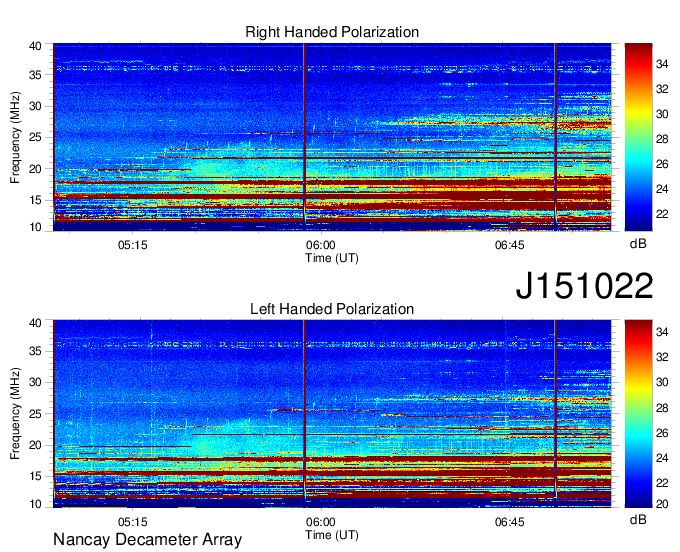
Task: Click the bottom plot's dB color bar
Action: pyautogui.click(x=638, y=414)
